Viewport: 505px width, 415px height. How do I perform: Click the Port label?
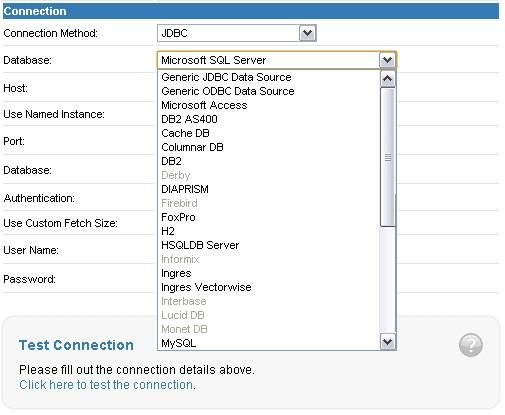[x=14, y=141]
